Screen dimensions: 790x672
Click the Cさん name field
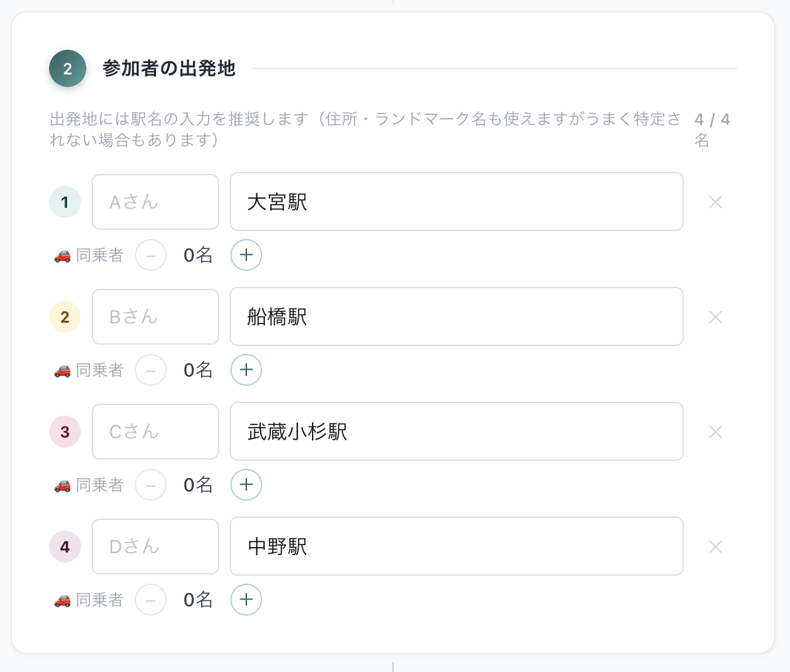[155, 432]
